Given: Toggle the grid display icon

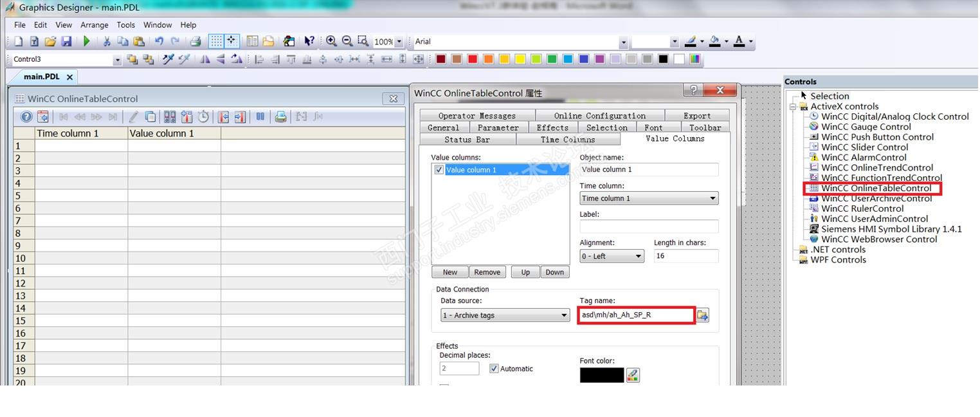Looking at the screenshot, I should [x=216, y=41].
